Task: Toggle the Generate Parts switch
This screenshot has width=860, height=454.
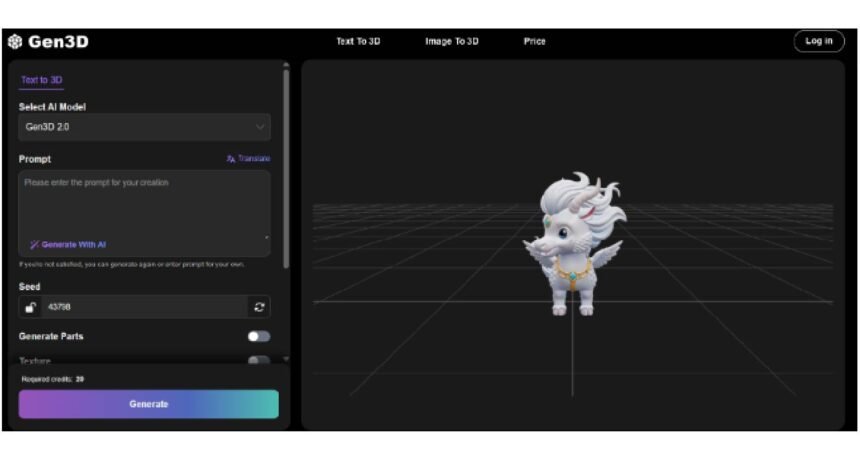Action: click(x=259, y=336)
